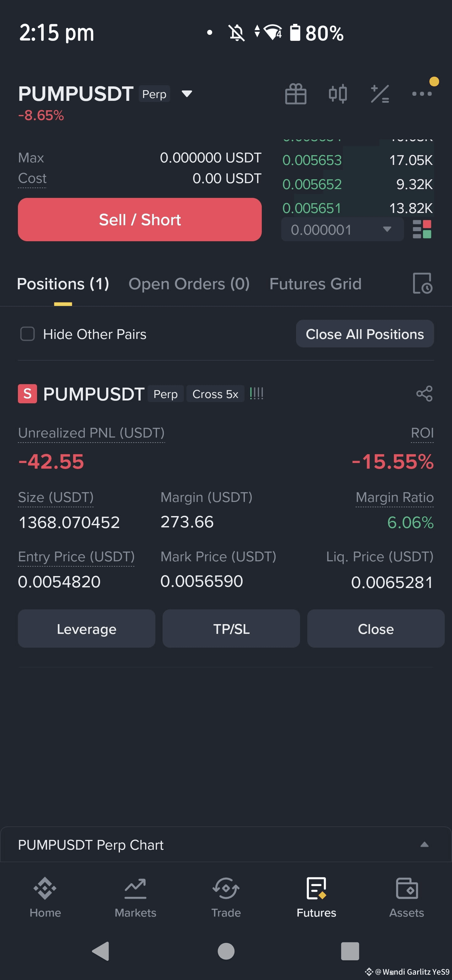Select the 0.005652 bid price row
Image resolution: width=452 pixels, height=980 pixels.
pos(357,184)
